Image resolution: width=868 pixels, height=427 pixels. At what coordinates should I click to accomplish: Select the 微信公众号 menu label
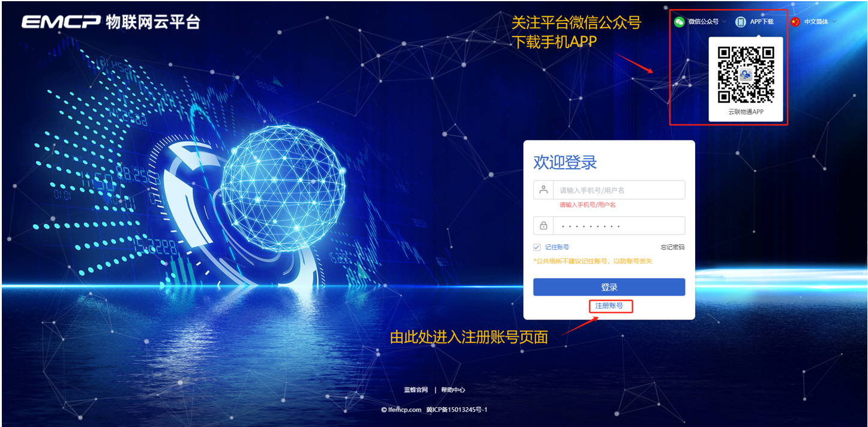pos(704,22)
